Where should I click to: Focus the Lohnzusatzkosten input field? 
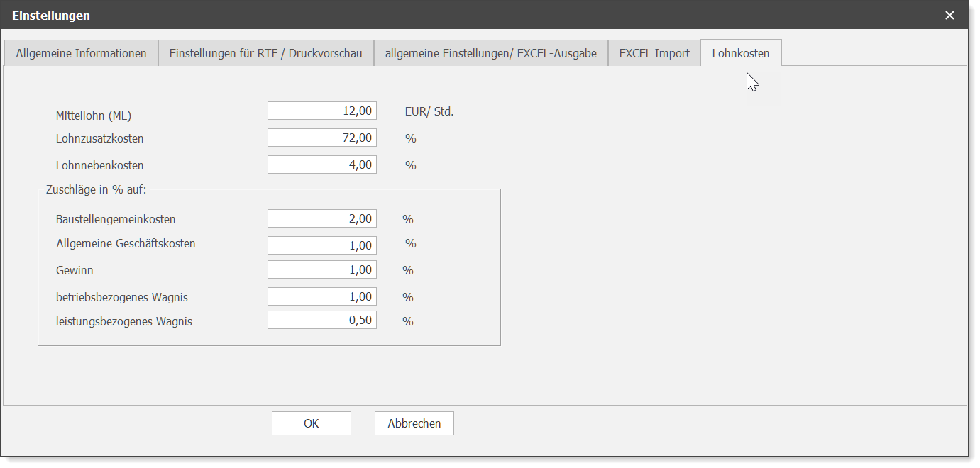[x=321, y=138]
